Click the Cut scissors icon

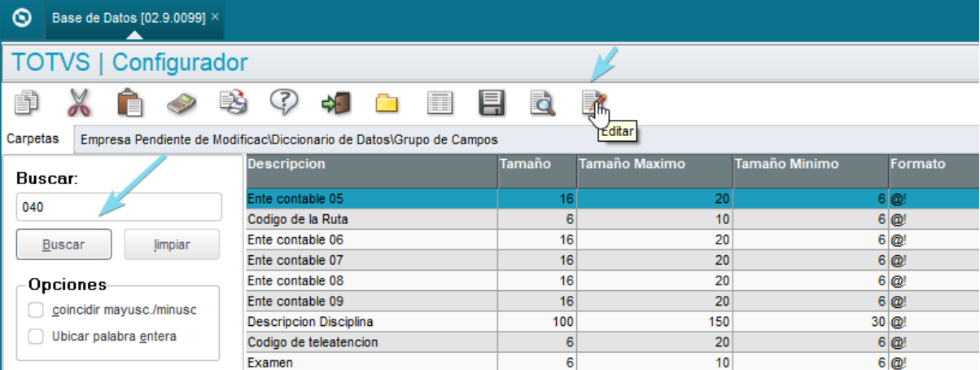coord(79,103)
